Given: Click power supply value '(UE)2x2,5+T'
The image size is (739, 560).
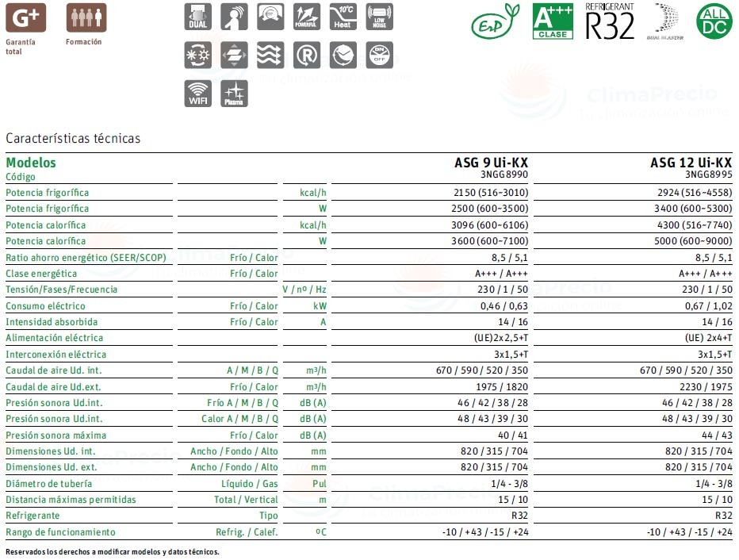Looking at the screenshot, I should point(501,338).
